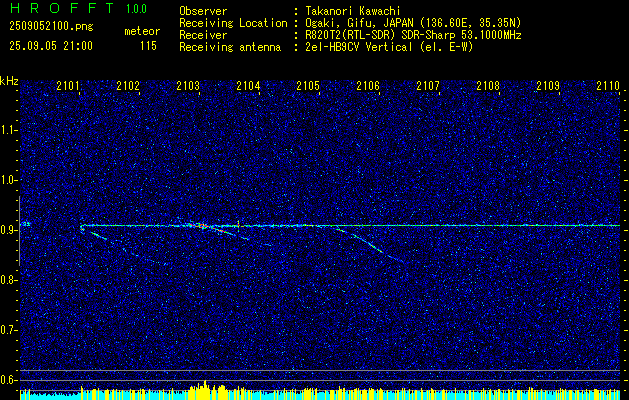Click time marker 2101
Viewport: 629px width, 400px height.
tap(67, 85)
